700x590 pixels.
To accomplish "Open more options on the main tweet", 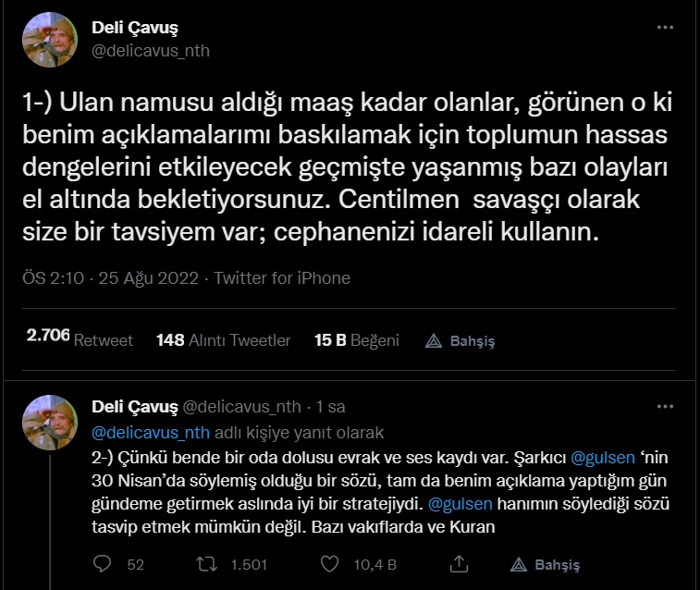I will click(665, 28).
